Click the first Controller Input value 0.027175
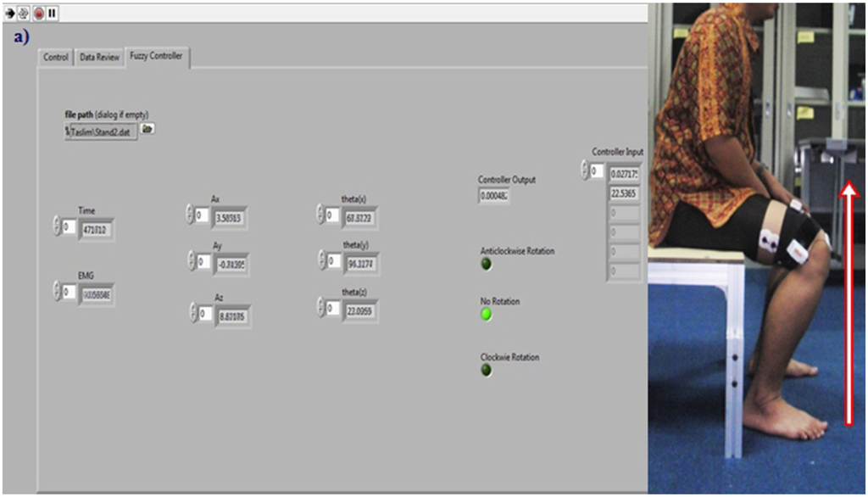Image resolution: width=868 pixels, height=497 pixels. click(x=624, y=174)
